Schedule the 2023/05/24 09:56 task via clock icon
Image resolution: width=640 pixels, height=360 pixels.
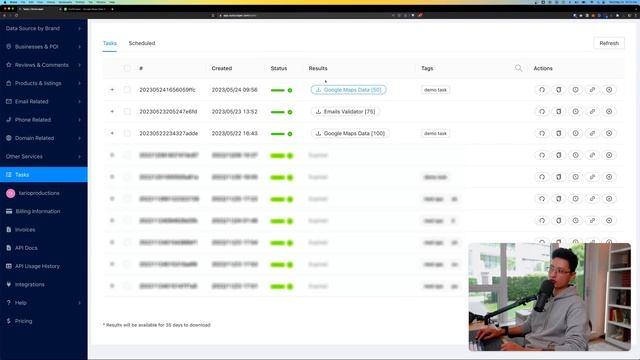click(575, 90)
